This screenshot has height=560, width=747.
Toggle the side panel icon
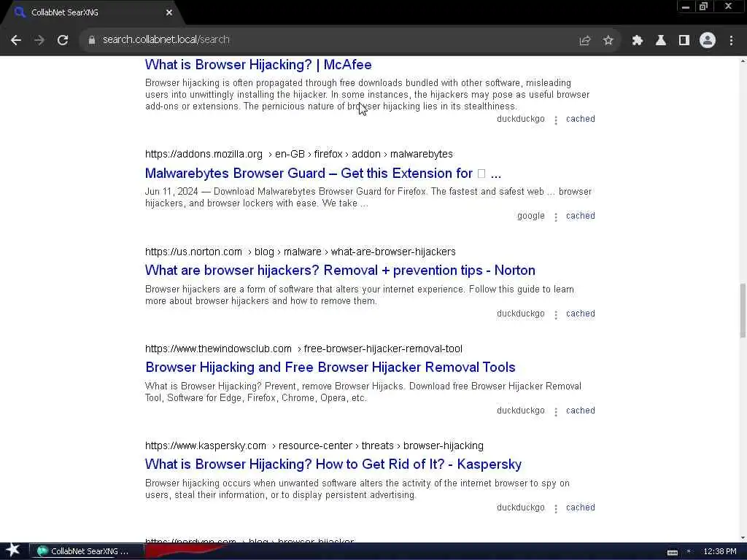[x=684, y=41]
